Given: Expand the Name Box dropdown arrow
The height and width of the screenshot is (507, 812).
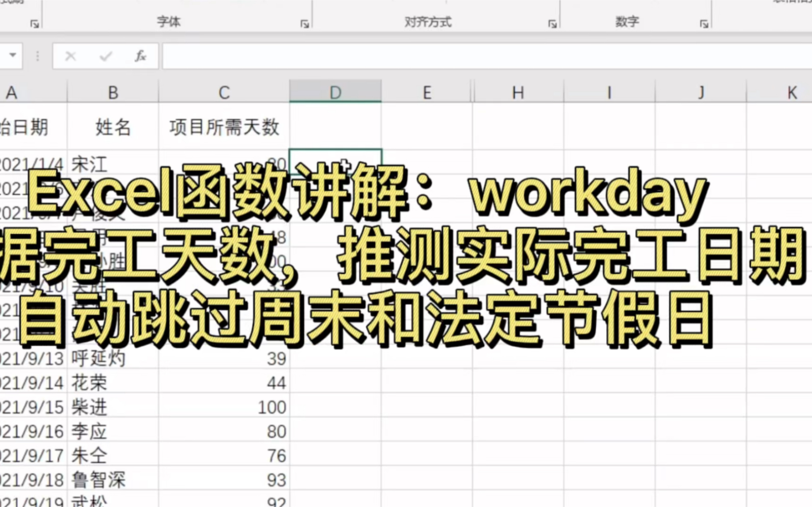Looking at the screenshot, I should 13,55.
